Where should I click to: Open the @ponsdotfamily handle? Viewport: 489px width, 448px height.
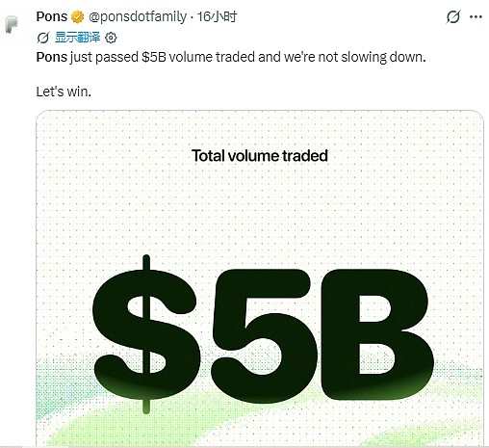pyautogui.click(x=137, y=16)
